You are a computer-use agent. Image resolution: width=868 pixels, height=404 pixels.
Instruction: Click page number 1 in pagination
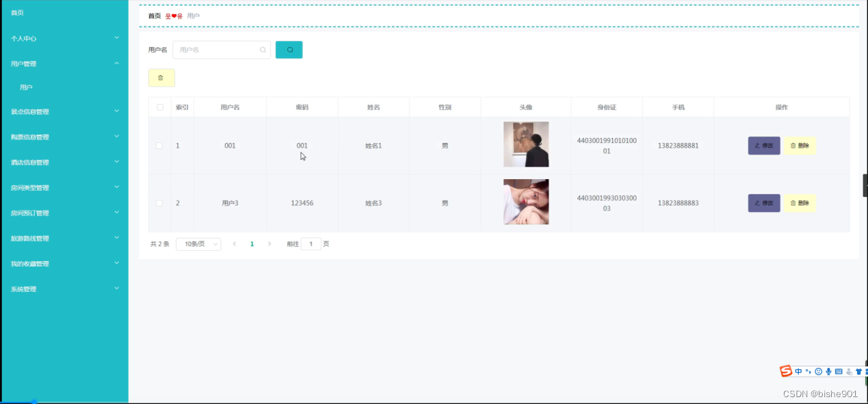[252, 244]
